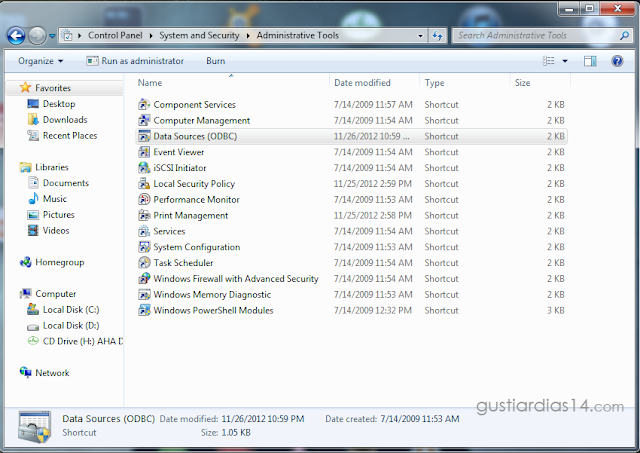Click the Change your view icon
640x453 pixels.
pyautogui.click(x=549, y=61)
